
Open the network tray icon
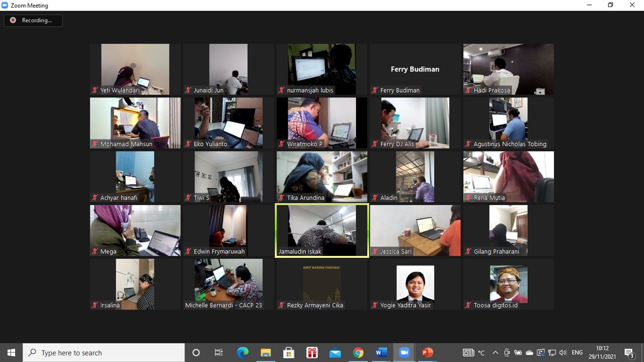(552, 352)
